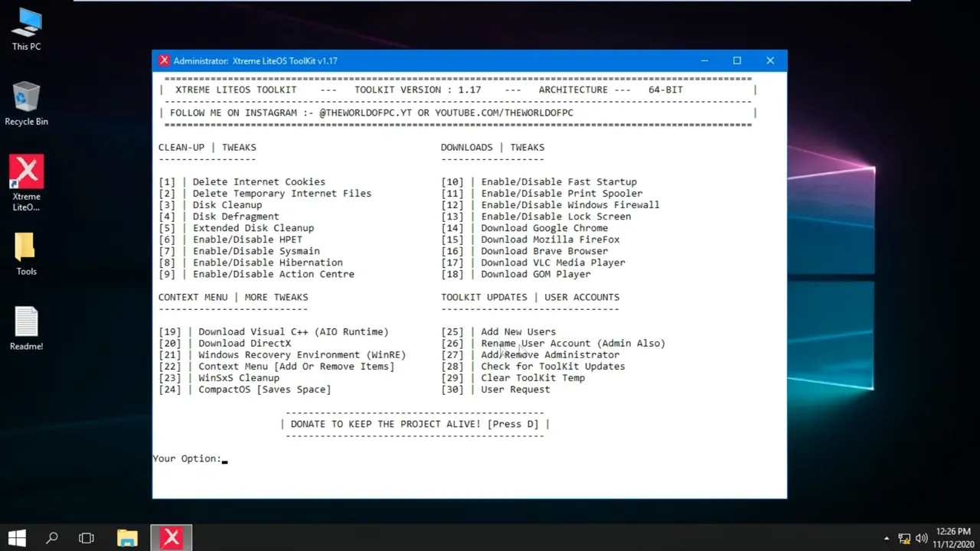Image resolution: width=980 pixels, height=551 pixels.
Task: Click 'Rename User Account (Admin Also)' text
Action: [573, 344]
